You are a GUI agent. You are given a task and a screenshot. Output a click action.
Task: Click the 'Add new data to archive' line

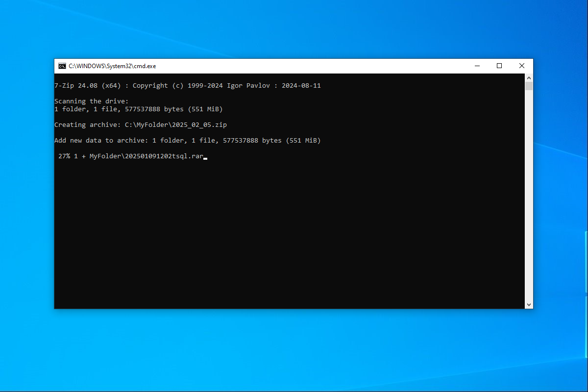coord(188,141)
